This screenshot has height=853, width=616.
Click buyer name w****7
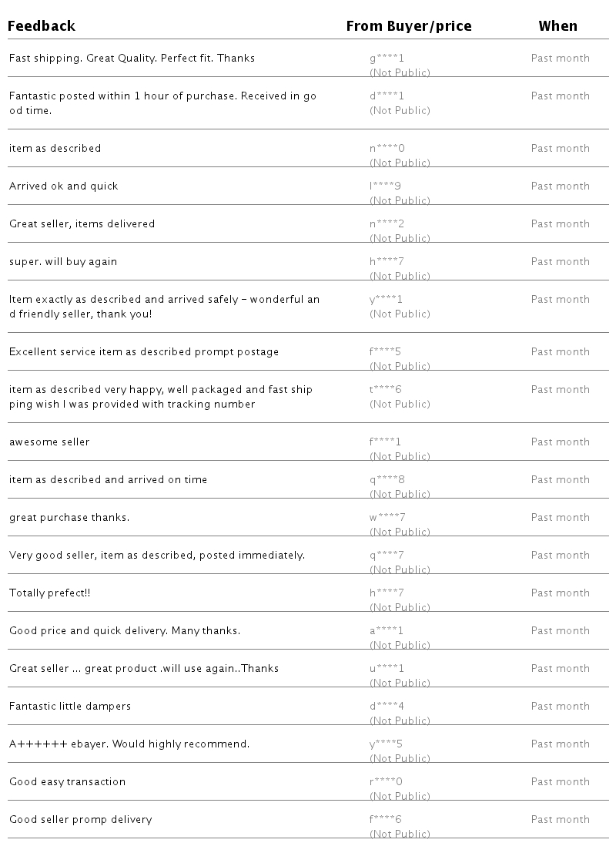click(387, 518)
